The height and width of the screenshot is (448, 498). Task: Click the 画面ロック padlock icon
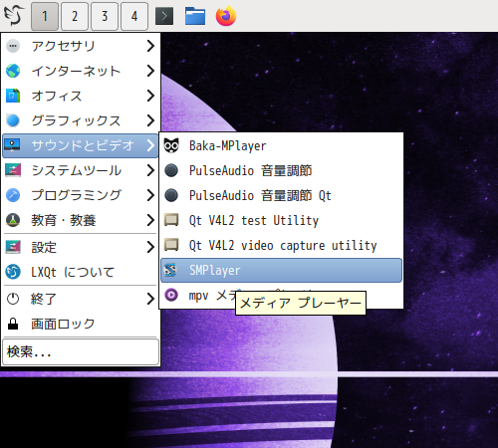[x=13, y=324]
